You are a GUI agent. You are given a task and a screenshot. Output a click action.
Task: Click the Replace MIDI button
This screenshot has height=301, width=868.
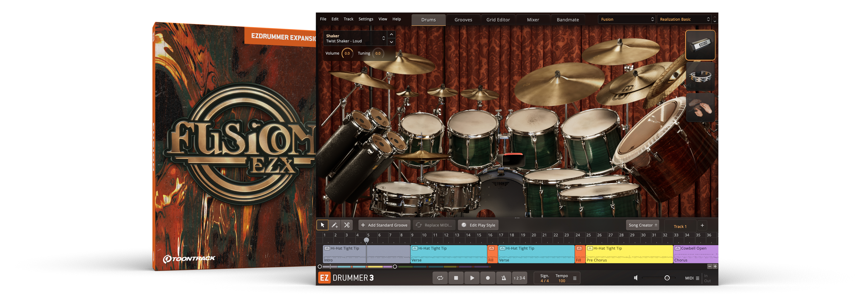coord(434,225)
